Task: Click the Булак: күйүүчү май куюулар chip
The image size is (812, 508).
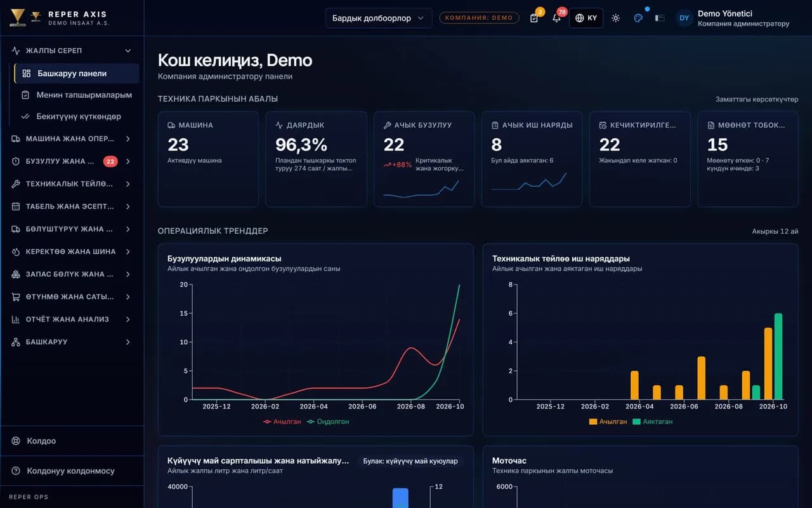Action: coord(410,461)
